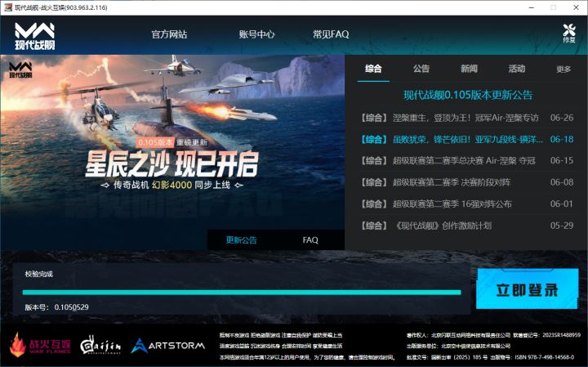
Task: Open news 超级联赛第二赛季 决赛阶段对阵
Action: [466, 182]
